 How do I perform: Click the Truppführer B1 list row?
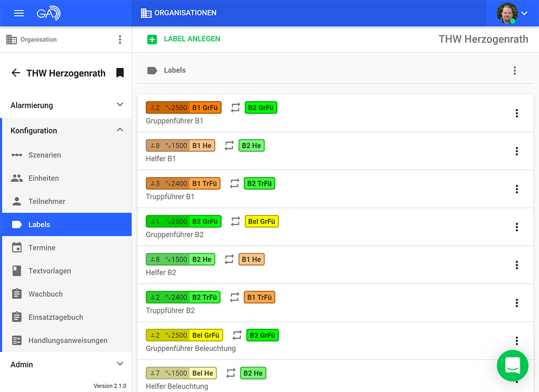pyautogui.click(x=323, y=189)
